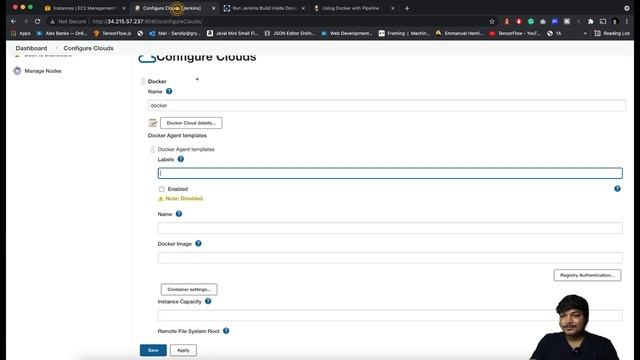
Task: Open JSON Editor Online bookmark
Action: pos(290,33)
